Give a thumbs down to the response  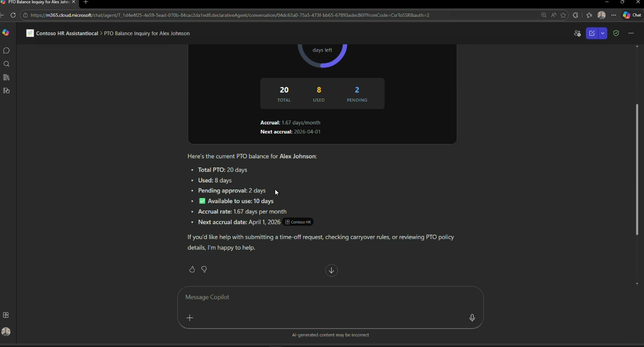[x=204, y=270]
